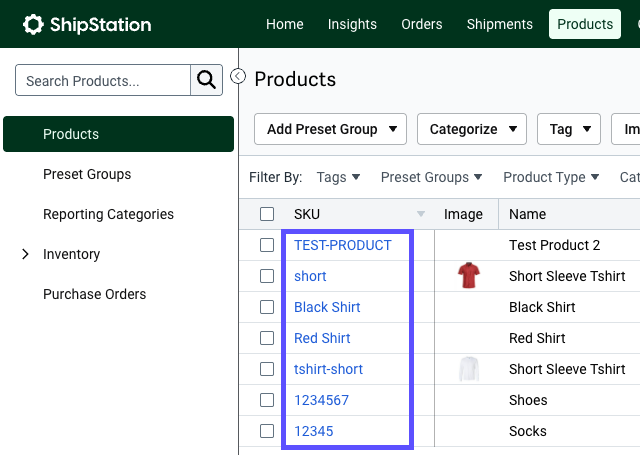Click the ShipStation gear logo
The width and height of the screenshot is (640, 455).
(x=33, y=24)
